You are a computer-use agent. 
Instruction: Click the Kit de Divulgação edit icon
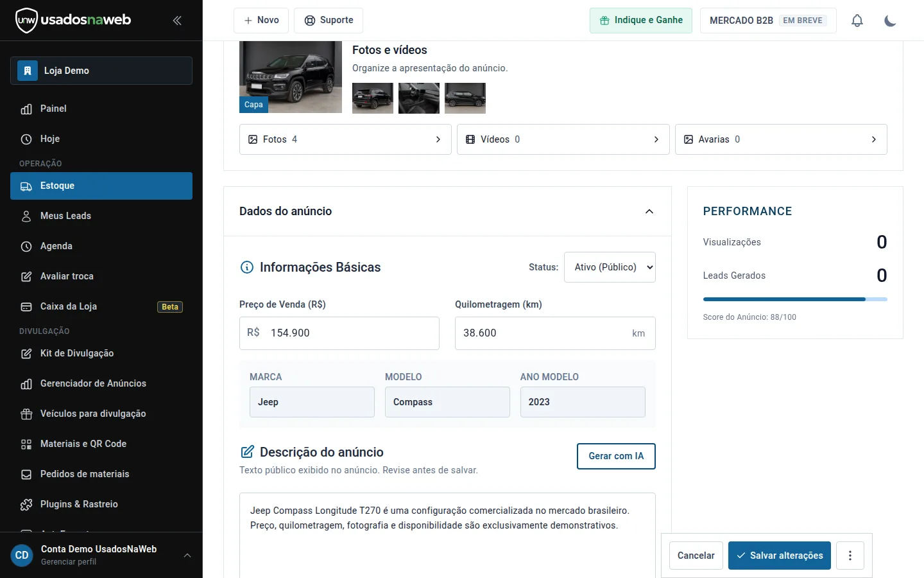[26, 354]
